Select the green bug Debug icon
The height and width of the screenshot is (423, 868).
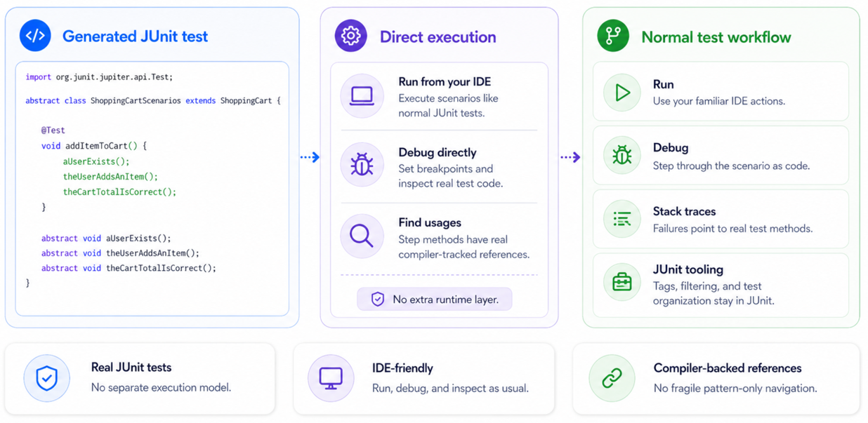pyautogui.click(x=622, y=155)
